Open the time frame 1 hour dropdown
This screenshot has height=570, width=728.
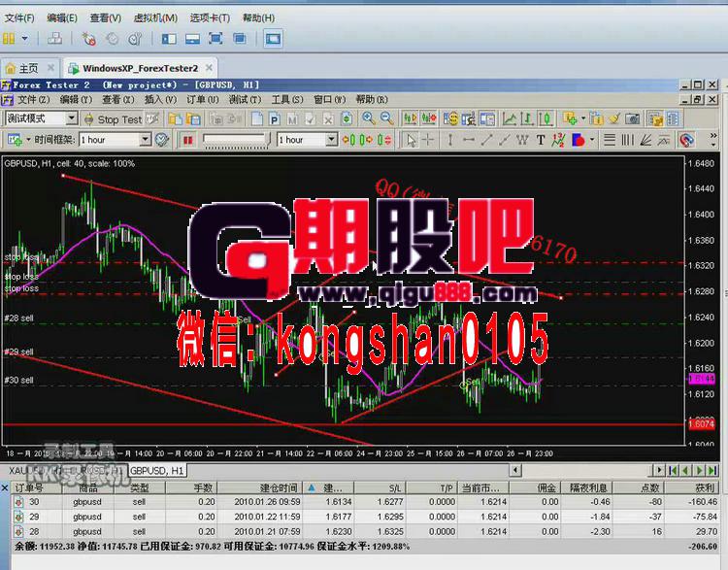[x=146, y=140]
